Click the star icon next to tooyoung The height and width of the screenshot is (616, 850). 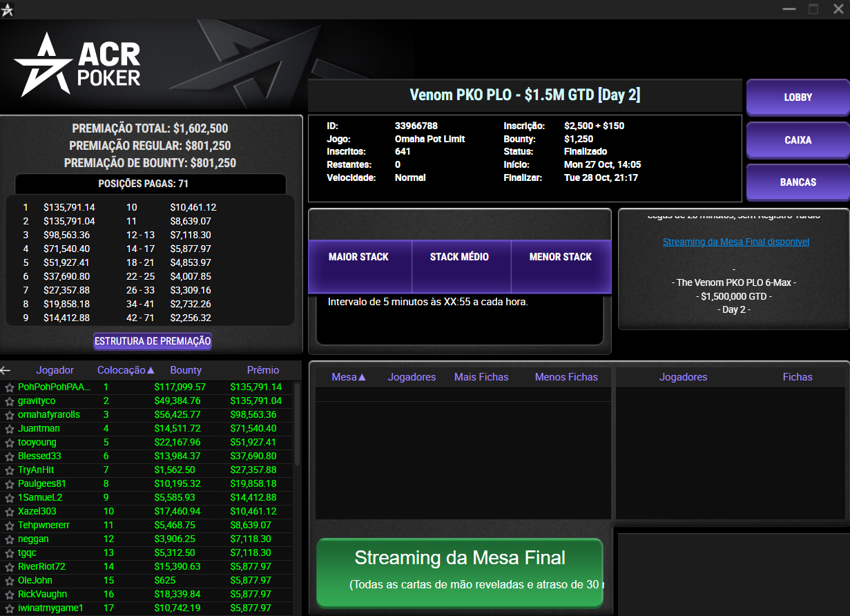coord(9,442)
